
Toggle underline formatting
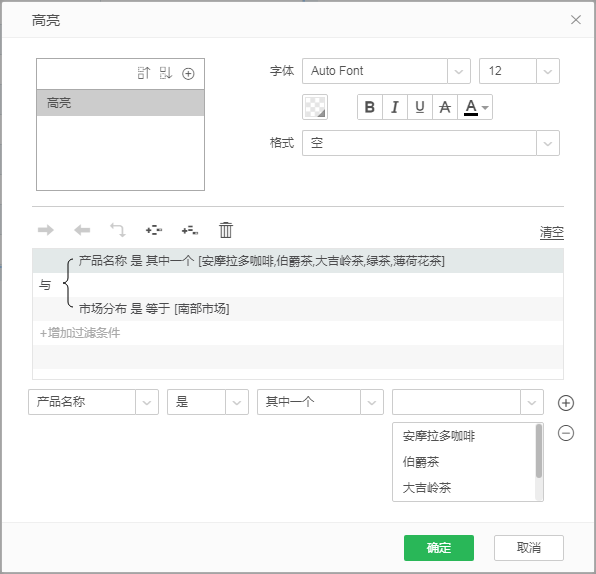(x=420, y=107)
